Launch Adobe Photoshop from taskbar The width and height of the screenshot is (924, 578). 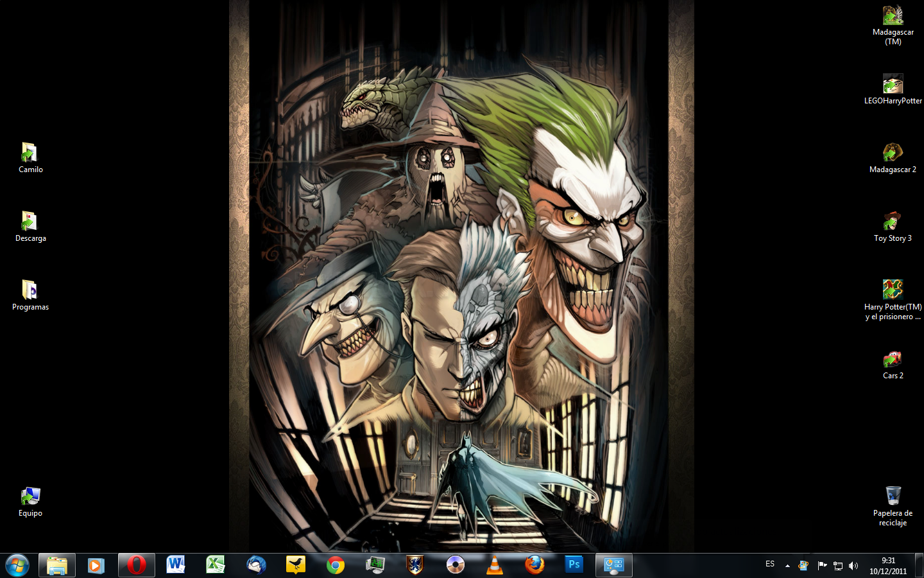tap(574, 565)
